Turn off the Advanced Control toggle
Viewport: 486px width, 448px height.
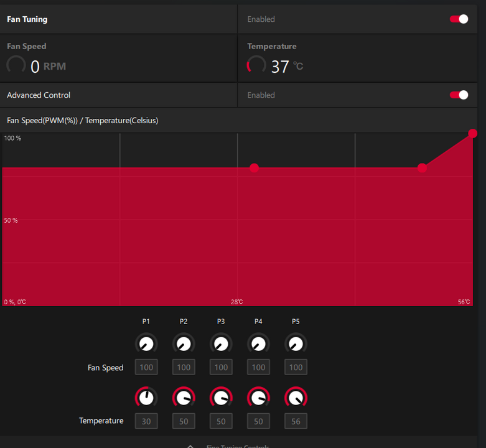tap(459, 95)
